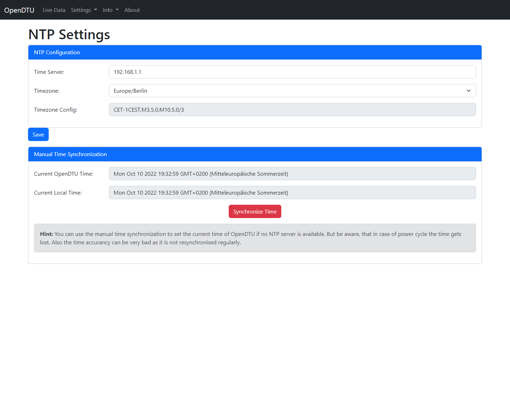Expand the Info dropdown menu
The image size is (510, 420).
[x=110, y=10]
